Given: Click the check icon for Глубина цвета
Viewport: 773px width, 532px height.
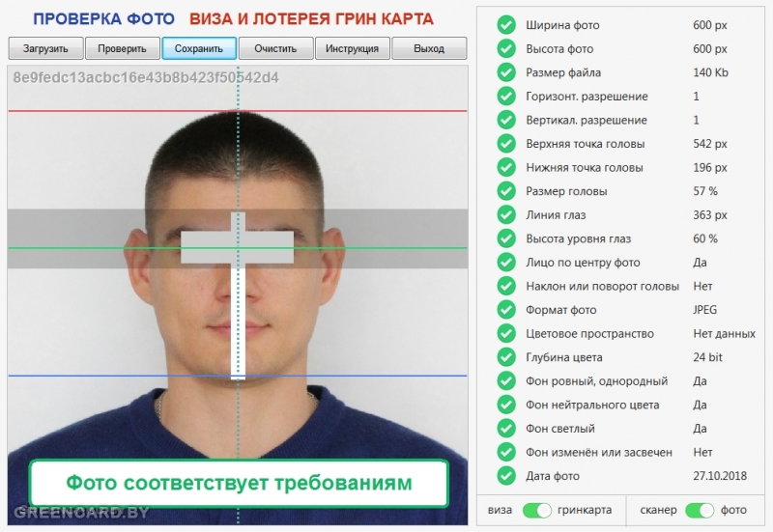Looking at the screenshot, I should coord(506,357).
